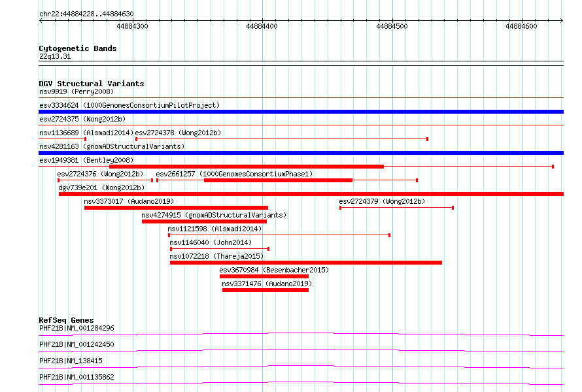582x392 pixels.
Task: Click the esv1949381 (Bentley2008) label
Action: [86, 160]
